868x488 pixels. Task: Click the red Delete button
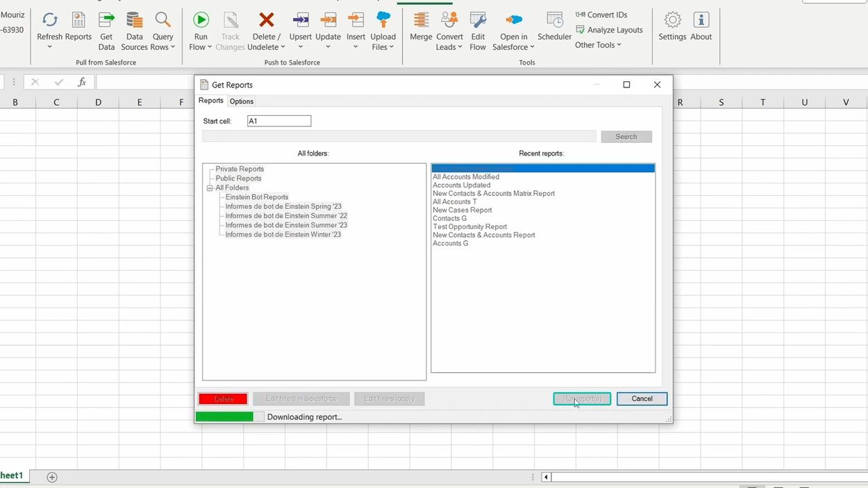(x=223, y=398)
